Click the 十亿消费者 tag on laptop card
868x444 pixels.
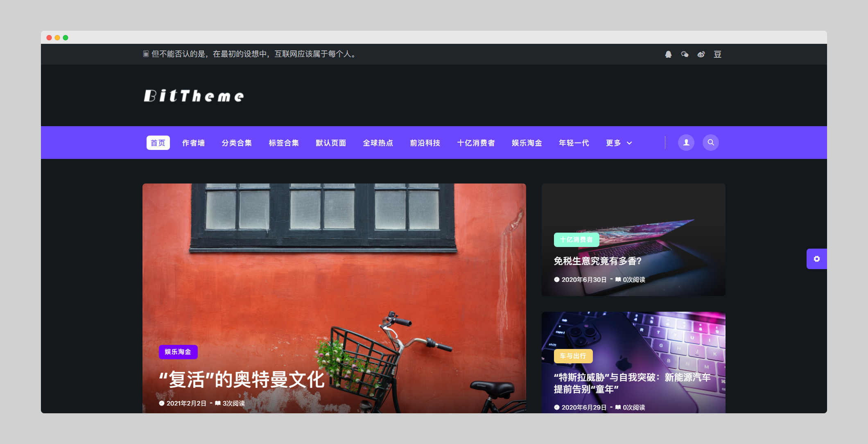point(576,240)
